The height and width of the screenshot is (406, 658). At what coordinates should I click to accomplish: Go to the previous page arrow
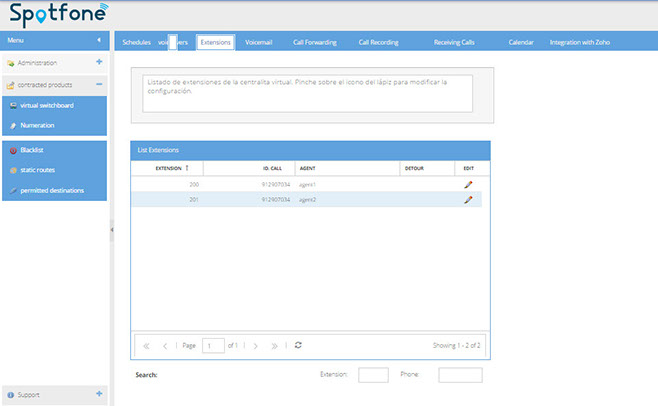(165, 345)
